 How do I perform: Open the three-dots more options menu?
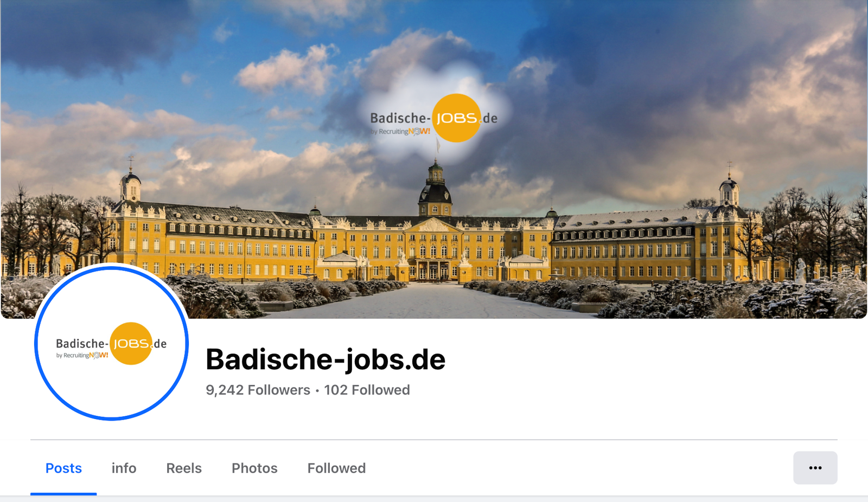pyautogui.click(x=815, y=468)
